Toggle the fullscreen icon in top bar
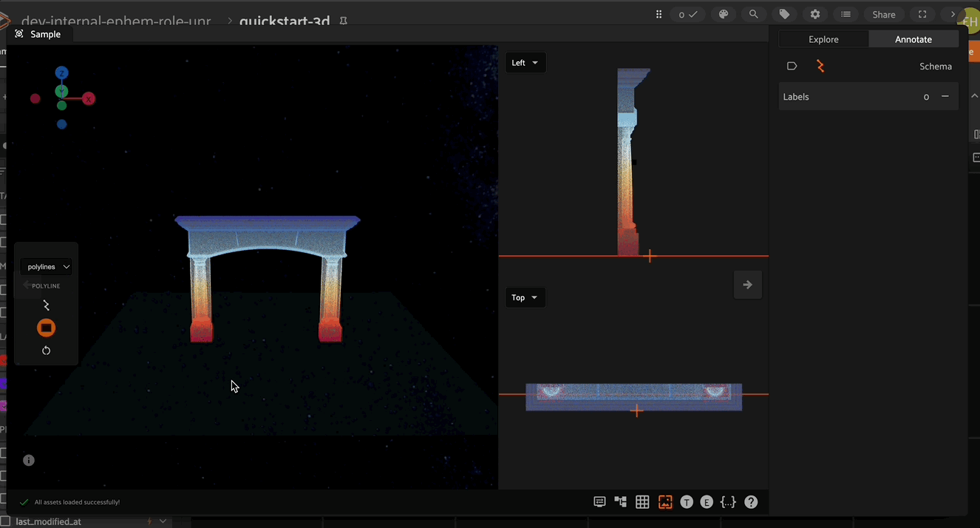This screenshot has width=980, height=528. click(922, 14)
